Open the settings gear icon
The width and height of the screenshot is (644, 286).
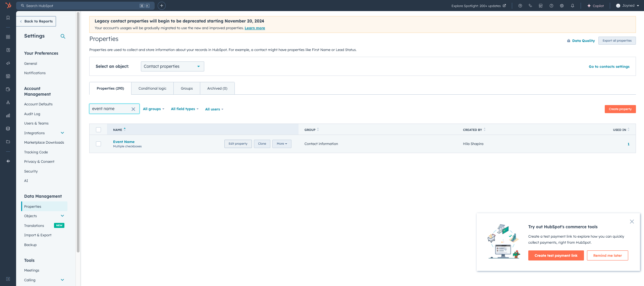(x=562, y=6)
